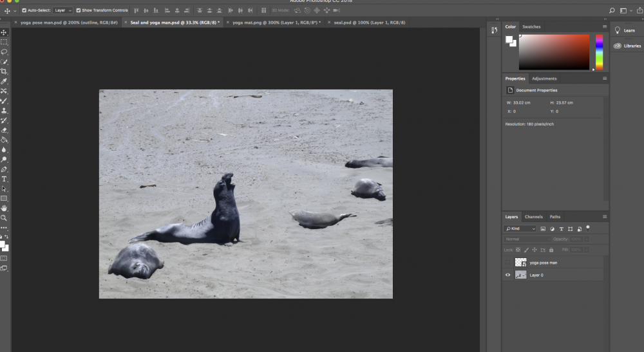Open the Layers panel flyout menu

click(604, 217)
